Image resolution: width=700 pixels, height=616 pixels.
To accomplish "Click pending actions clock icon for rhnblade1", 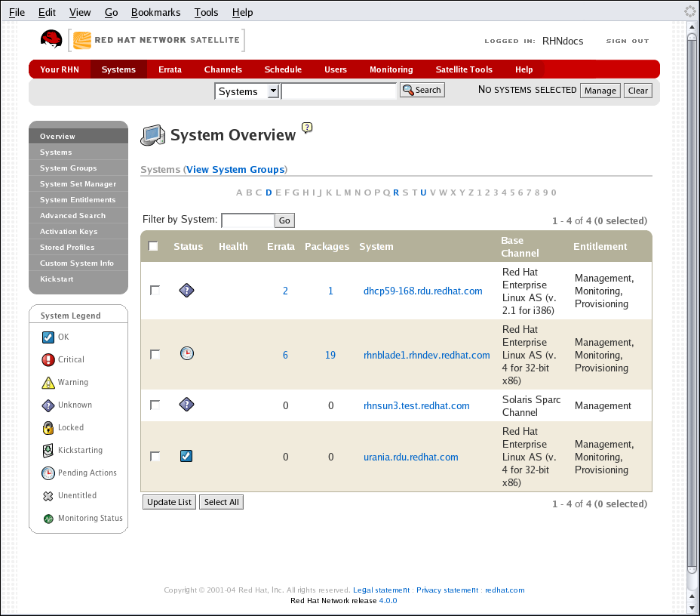I will [x=186, y=354].
